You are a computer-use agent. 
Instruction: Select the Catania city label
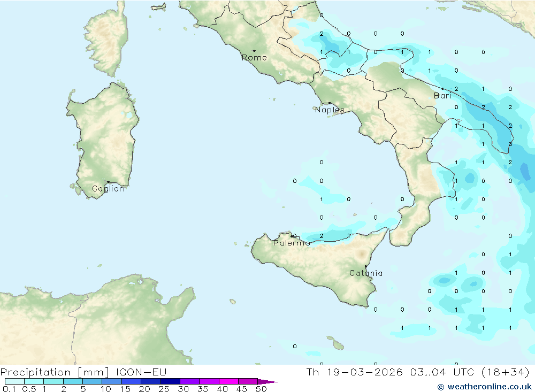coord(366,273)
